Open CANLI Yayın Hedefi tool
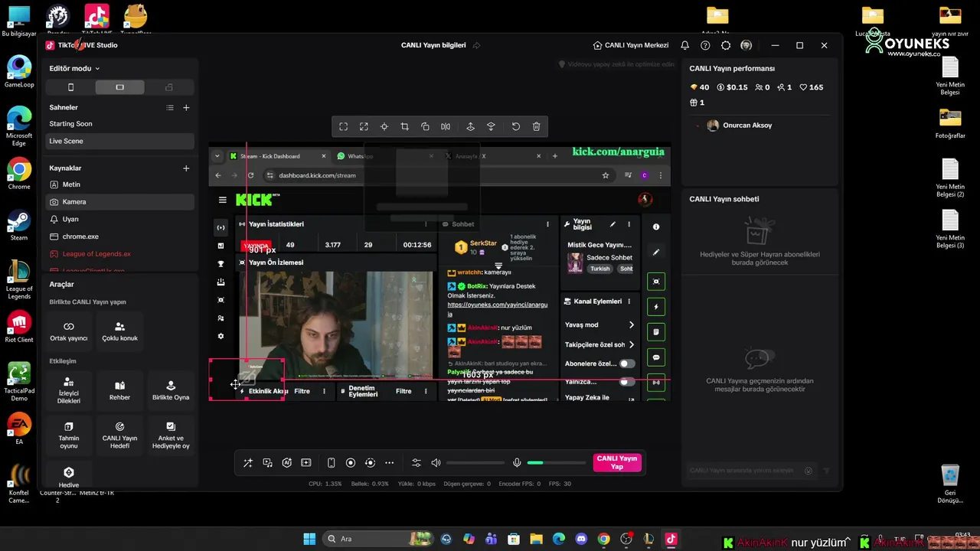980x551 pixels. (x=119, y=435)
